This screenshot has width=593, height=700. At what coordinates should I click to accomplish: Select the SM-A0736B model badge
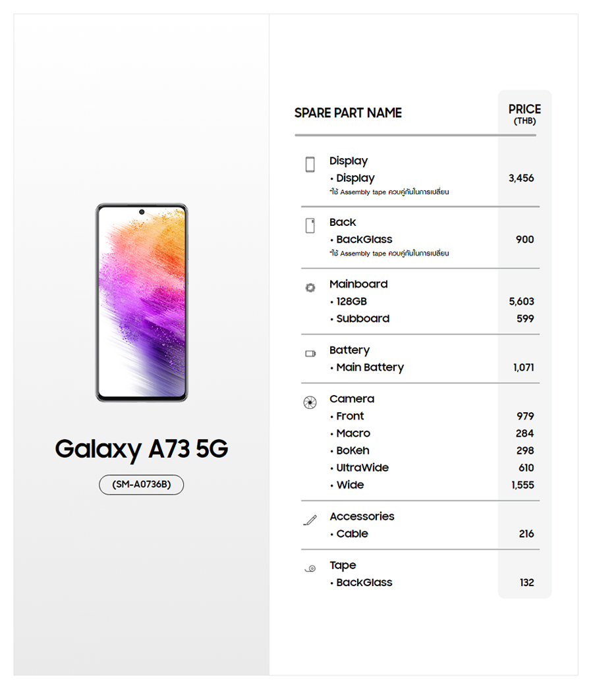point(141,485)
